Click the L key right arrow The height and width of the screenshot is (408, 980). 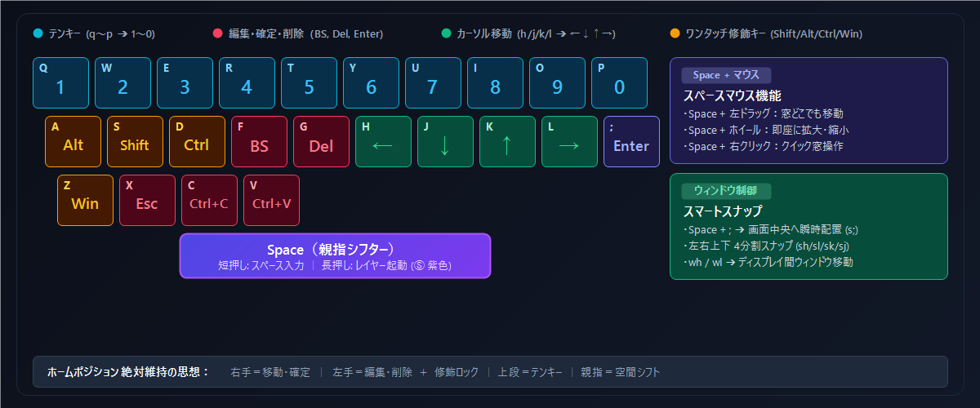click(x=569, y=142)
